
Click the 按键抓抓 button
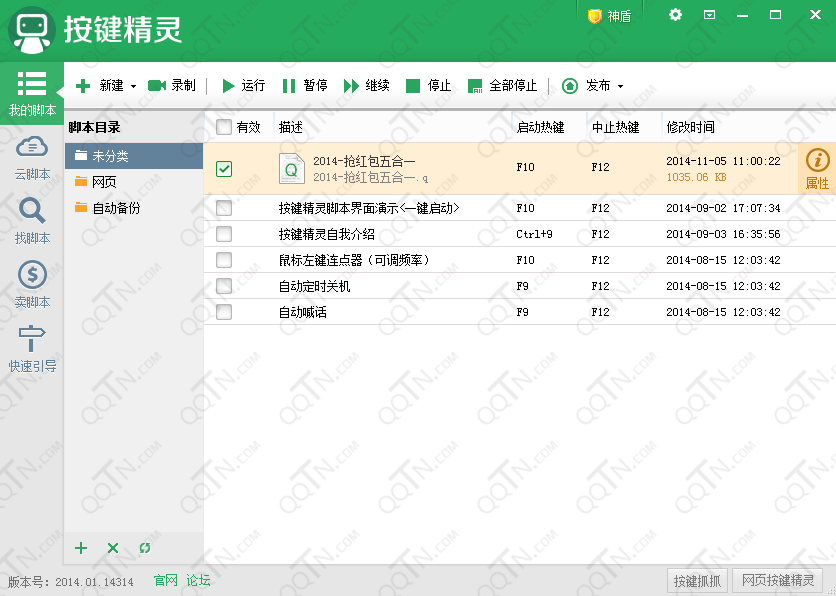[697, 581]
